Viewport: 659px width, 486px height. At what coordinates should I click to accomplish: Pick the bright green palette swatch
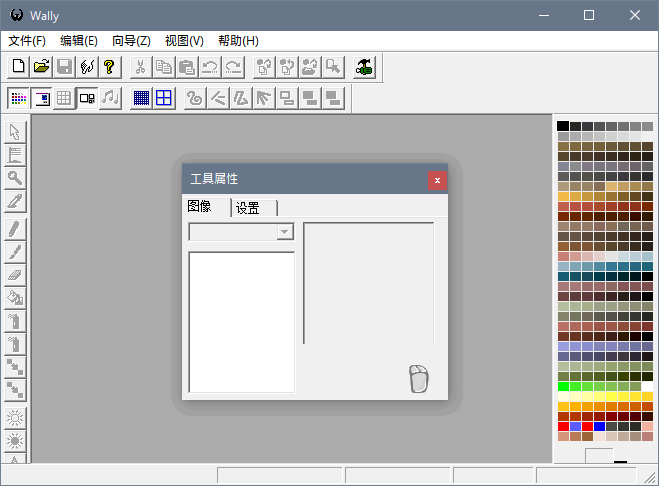coord(563,386)
